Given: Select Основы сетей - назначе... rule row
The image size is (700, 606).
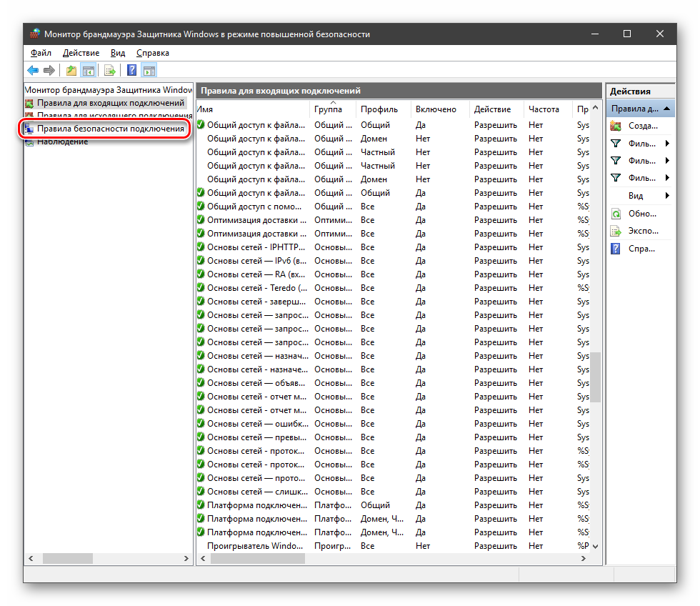Looking at the screenshot, I should pos(394,369).
